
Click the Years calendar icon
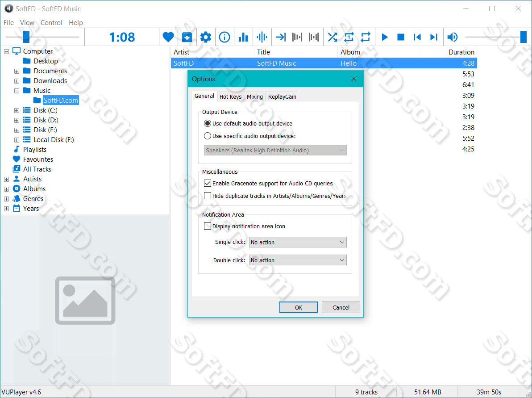pyautogui.click(x=16, y=208)
